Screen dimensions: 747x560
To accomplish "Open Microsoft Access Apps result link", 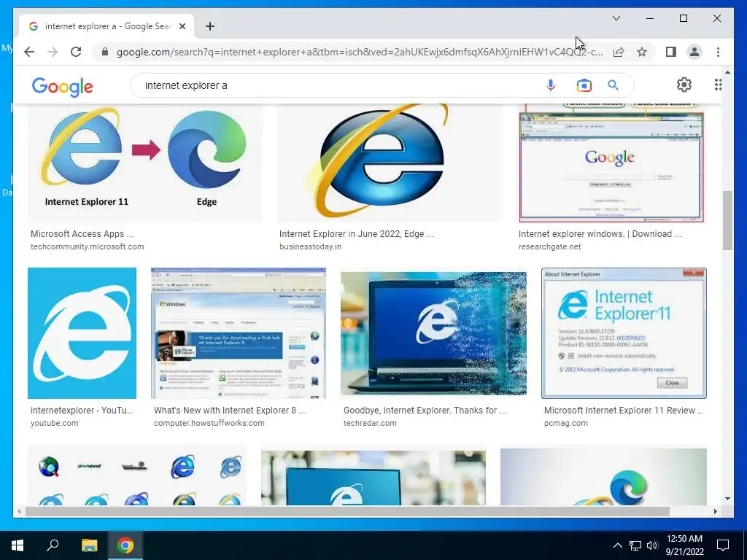I will click(82, 234).
